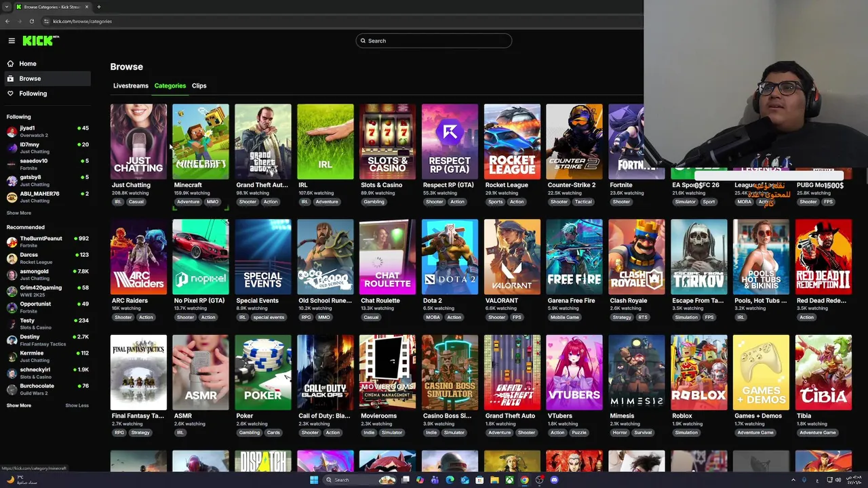Click the MMO tag under Minecraft
The height and width of the screenshot is (488, 868).
(x=213, y=202)
